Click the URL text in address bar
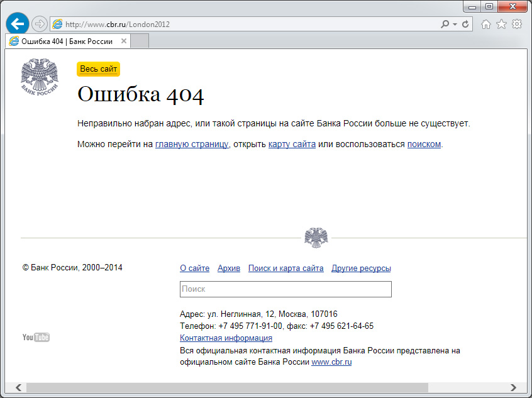The height and width of the screenshot is (398, 532). 118,25
